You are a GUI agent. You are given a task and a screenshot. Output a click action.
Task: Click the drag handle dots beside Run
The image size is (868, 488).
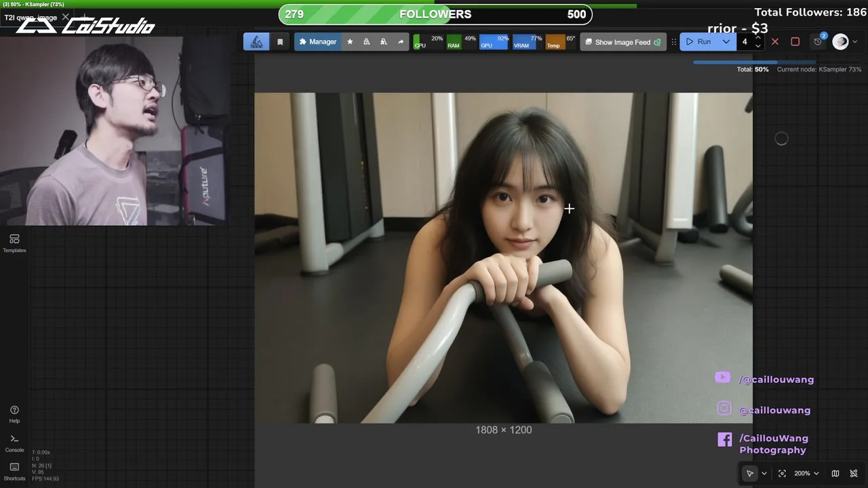(673, 42)
